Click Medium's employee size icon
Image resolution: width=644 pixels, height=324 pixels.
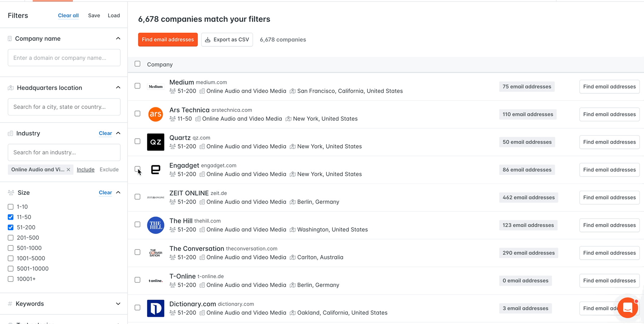point(173,91)
